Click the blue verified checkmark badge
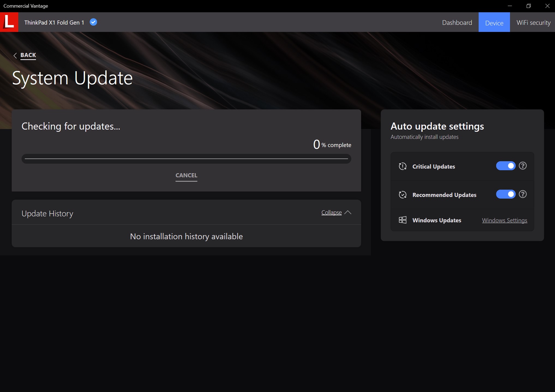 pos(93,22)
